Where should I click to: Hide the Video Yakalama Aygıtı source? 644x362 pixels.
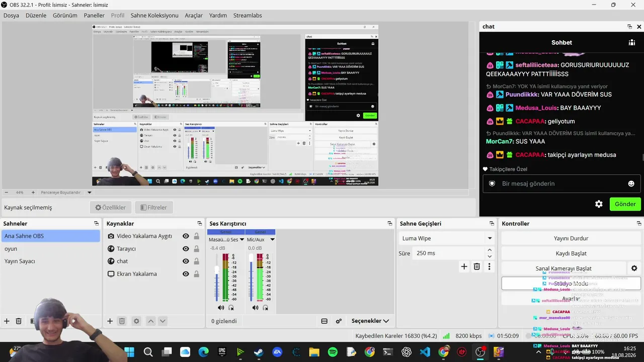(x=186, y=236)
